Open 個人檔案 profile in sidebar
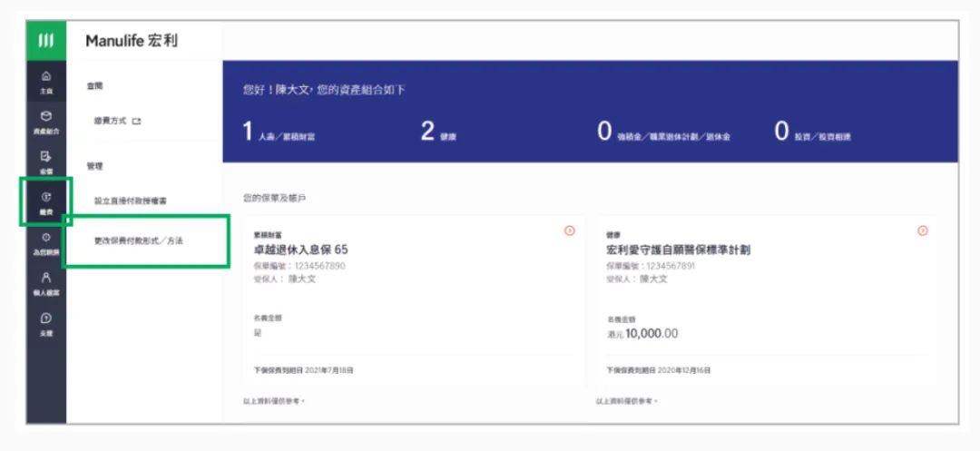 [x=46, y=283]
